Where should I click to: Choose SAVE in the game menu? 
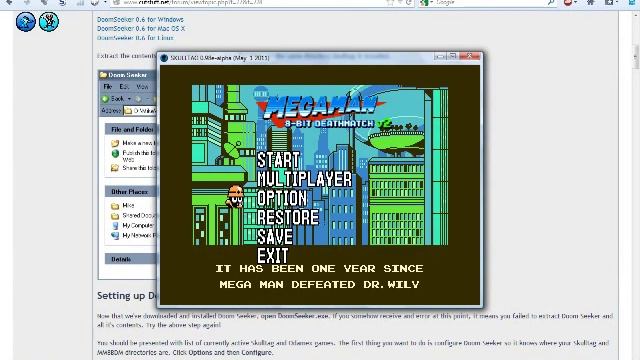[x=275, y=237]
